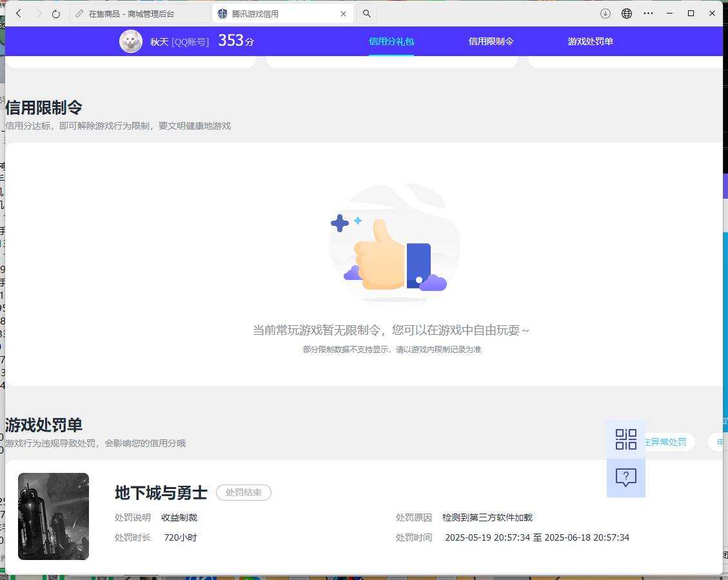Click the 2025-05-19 20:57:34 penalty time range
Image resolution: width=728 pixels, height=580 pixels.
(x=537, y=538)
